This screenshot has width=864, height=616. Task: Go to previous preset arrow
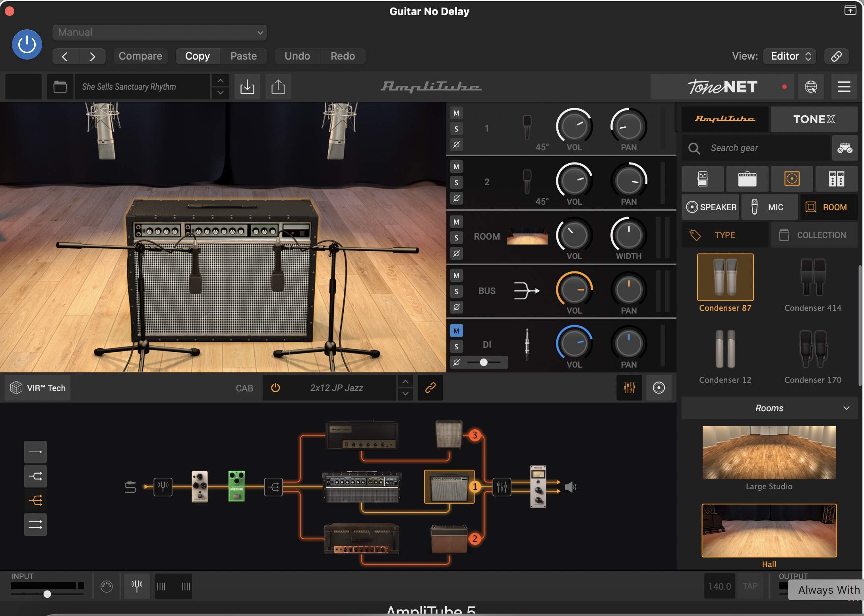(x=65, y=56)
